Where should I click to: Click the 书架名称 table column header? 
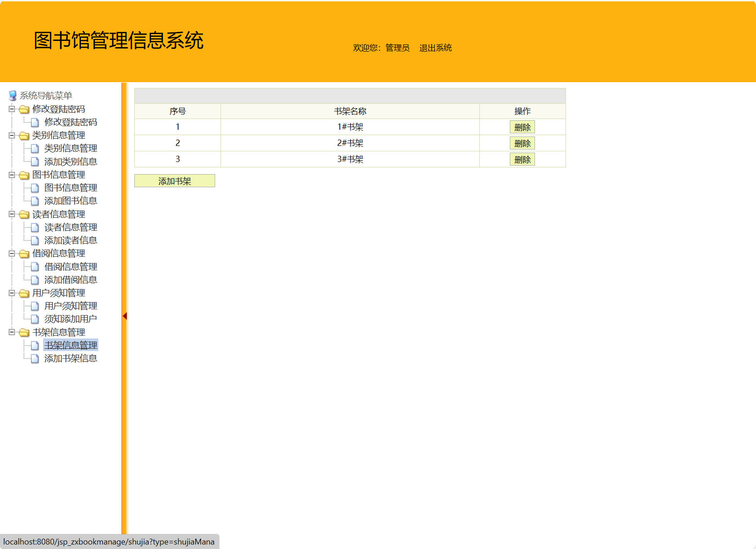coord(350,111)
